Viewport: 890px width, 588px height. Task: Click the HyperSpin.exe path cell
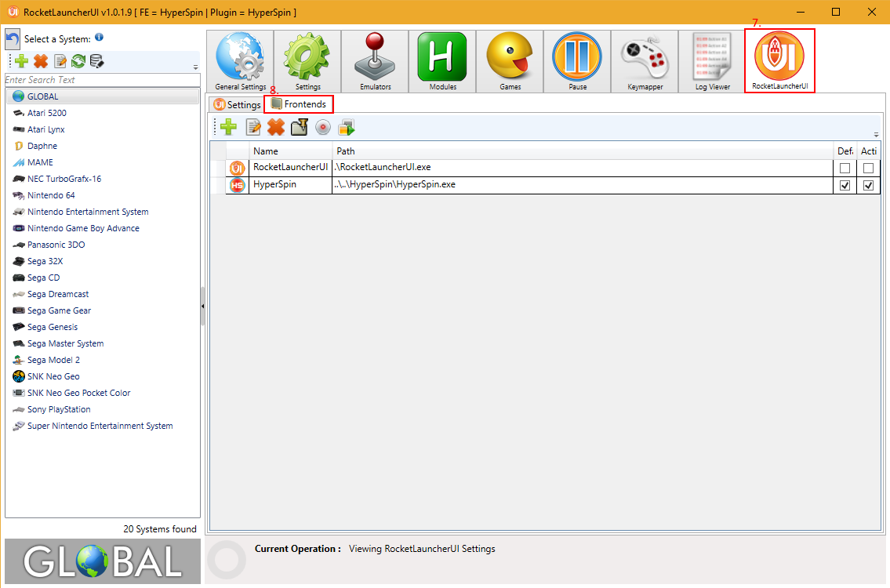click(583, 185)
